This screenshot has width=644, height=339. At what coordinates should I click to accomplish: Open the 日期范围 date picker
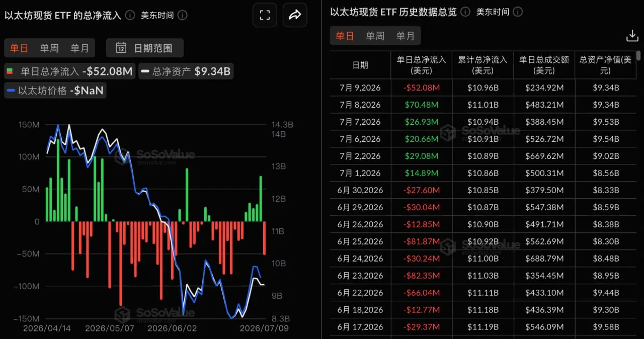(x=145, y=48)
